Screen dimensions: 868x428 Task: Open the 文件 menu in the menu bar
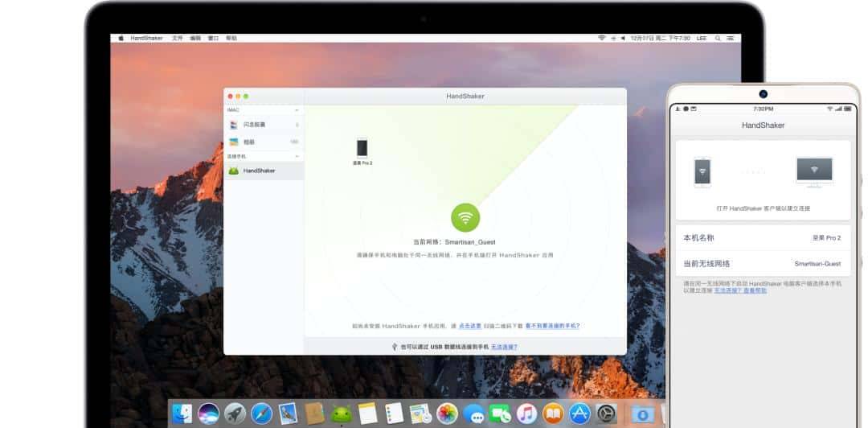pos(177,39)
